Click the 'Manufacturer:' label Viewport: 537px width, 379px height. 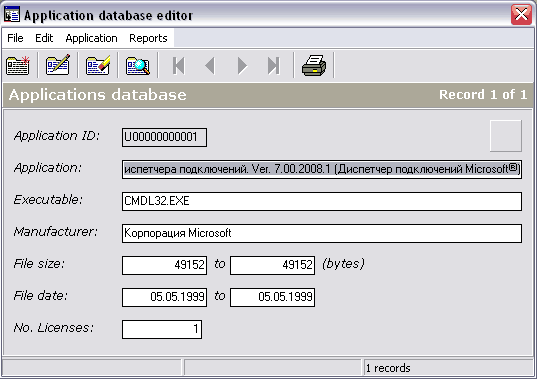(55, 232)
